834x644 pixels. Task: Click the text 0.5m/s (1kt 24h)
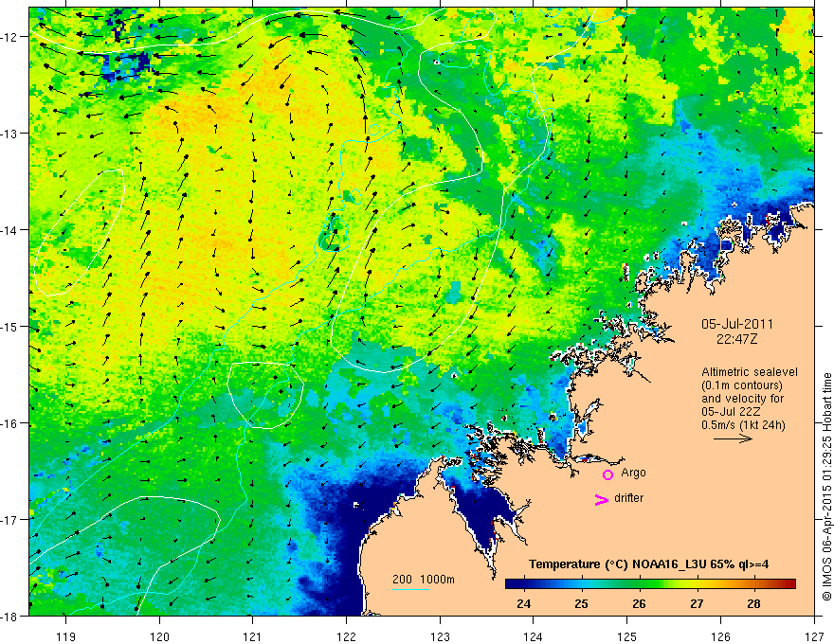click(x=743, y=425)
